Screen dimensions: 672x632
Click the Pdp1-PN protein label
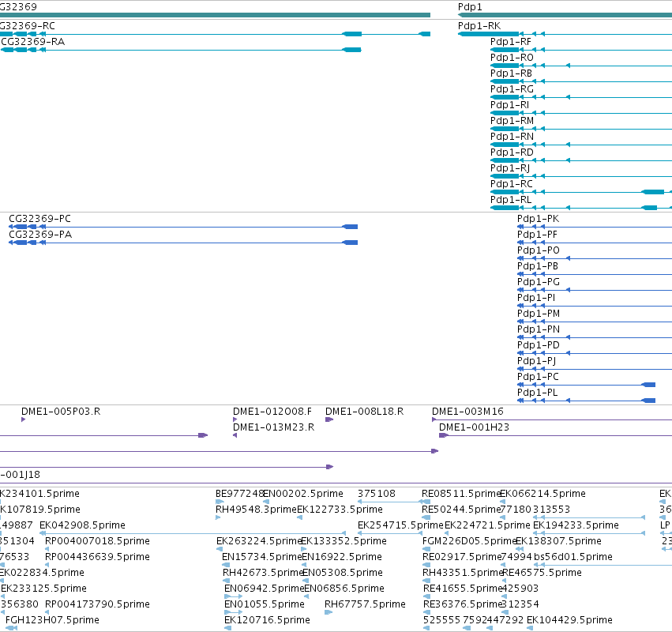click(539, 329)
